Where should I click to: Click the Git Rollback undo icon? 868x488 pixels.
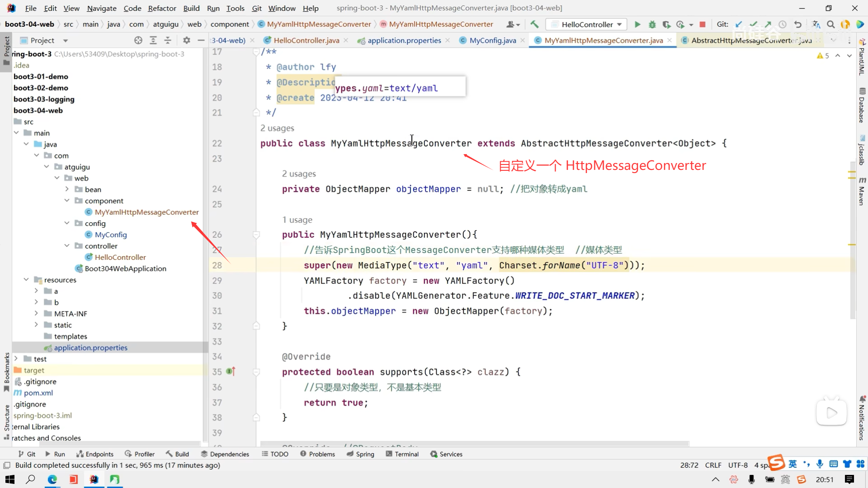pos(798,24)
